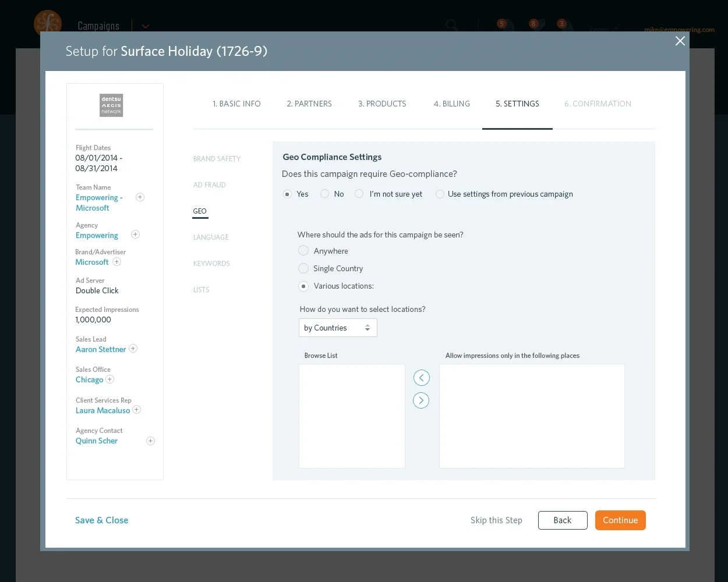Open Empowering - Microsoft team link
The height and width of the screenshot is (582, 728).
point(99,203)
